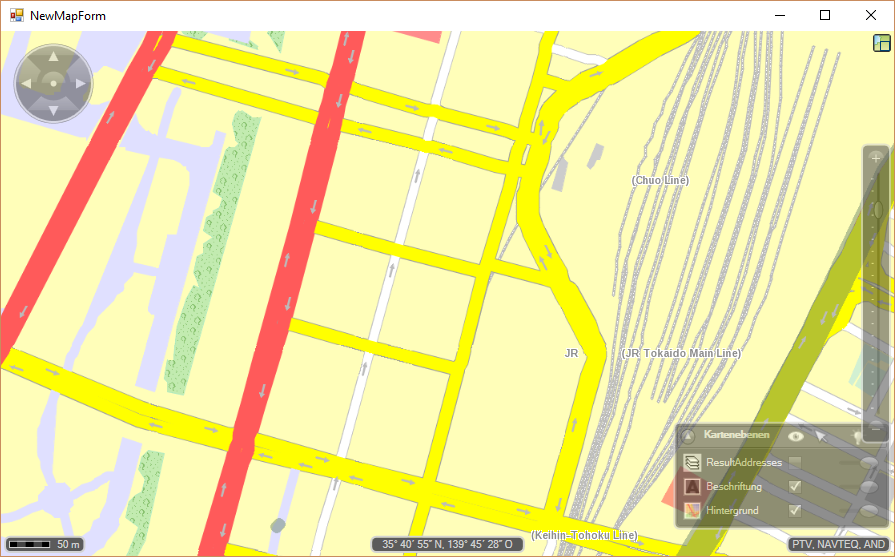Viewport: 895px width, 557px height.
Task: Adjust the Hintergrund layer opacity slider
Action: (869, 511)
